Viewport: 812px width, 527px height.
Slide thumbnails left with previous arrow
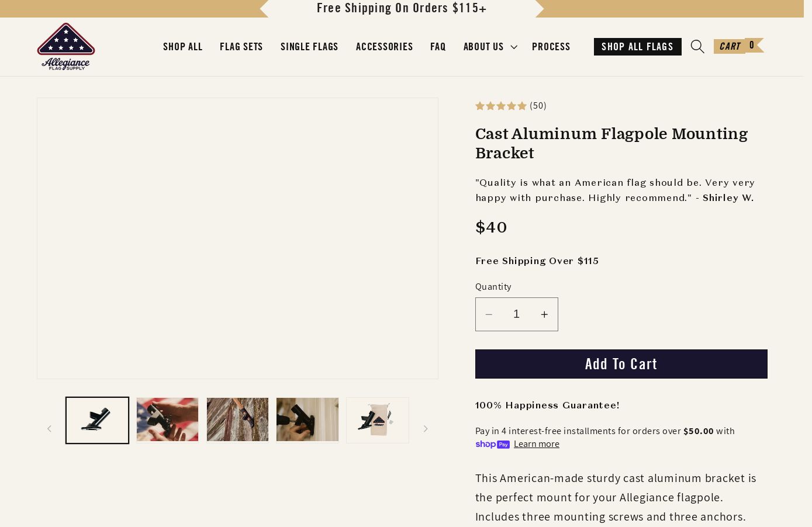tap(49, 429)
